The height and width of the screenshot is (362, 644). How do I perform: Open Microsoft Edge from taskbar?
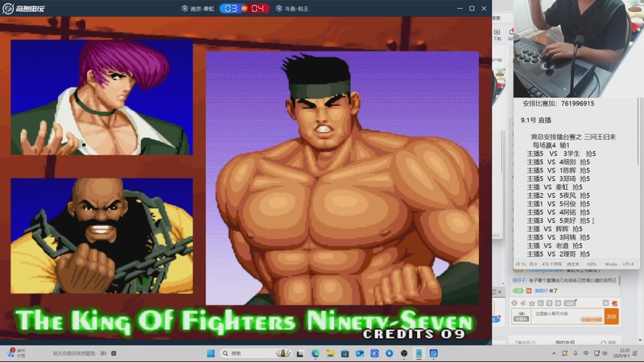316,353
